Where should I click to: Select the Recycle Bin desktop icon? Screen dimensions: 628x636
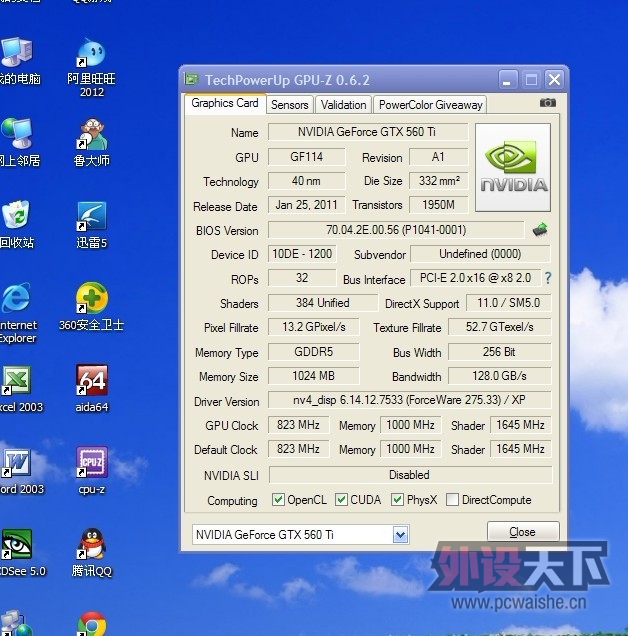tap(16, 225)
